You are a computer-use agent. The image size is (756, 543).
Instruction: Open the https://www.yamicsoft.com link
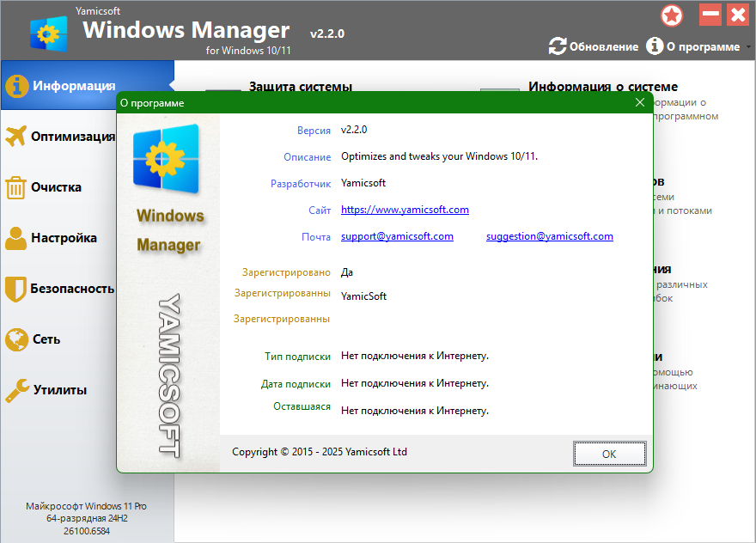[x=405, y=210]
